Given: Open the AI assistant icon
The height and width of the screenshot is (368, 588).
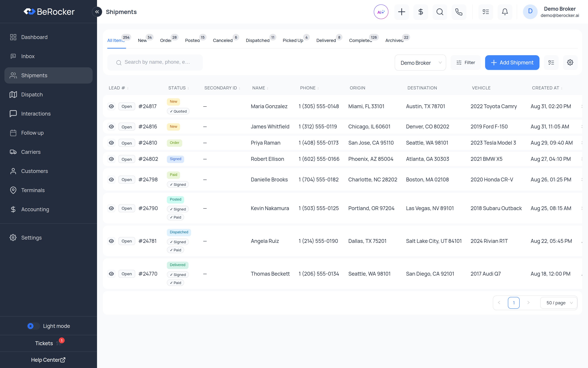Looking at the screenshot, I should [x=381, y=12].
